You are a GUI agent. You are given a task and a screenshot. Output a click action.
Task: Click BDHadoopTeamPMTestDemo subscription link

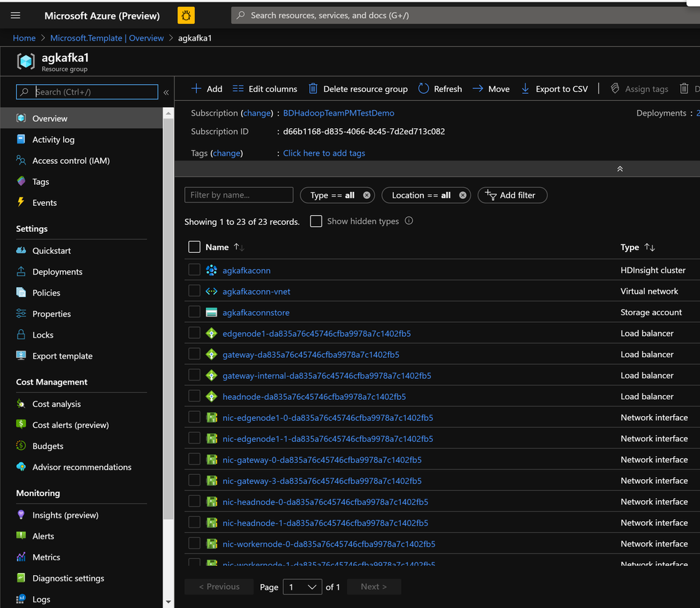338,113
